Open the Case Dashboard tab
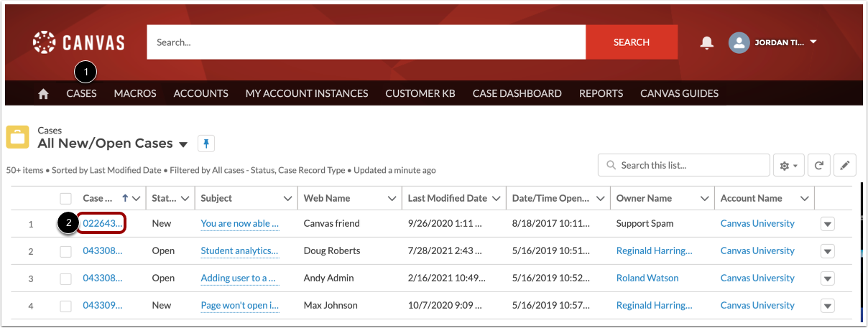868x328 pixels. [x=517, y=93]
